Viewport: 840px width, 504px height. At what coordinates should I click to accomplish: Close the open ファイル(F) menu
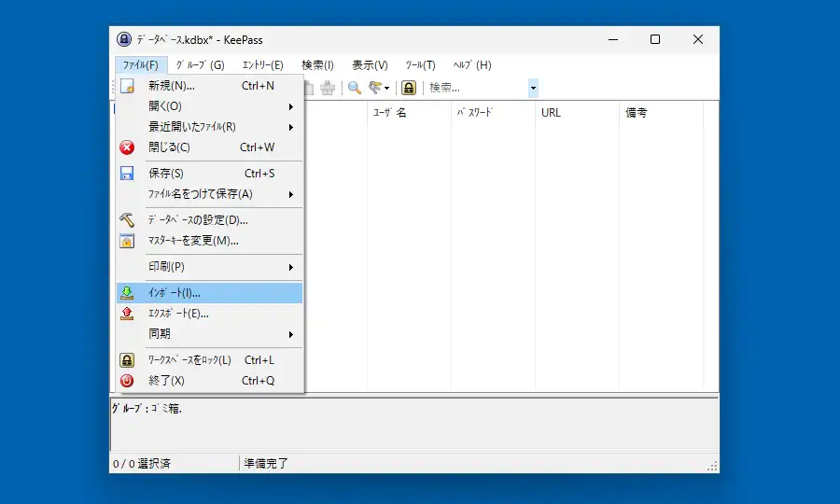point(141,65)
